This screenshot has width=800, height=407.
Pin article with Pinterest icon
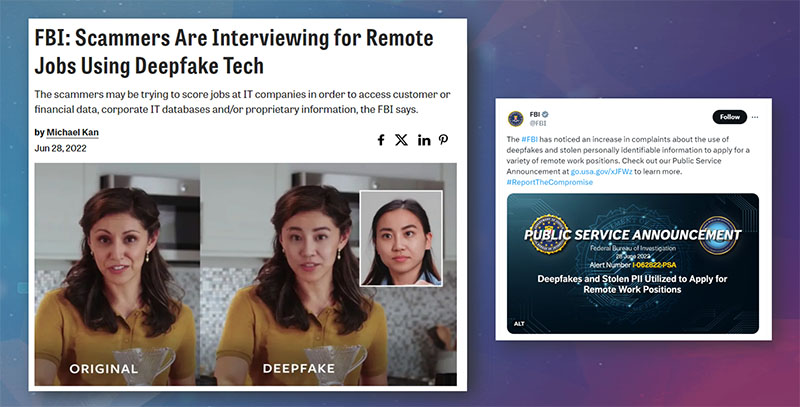pos(443,140)
